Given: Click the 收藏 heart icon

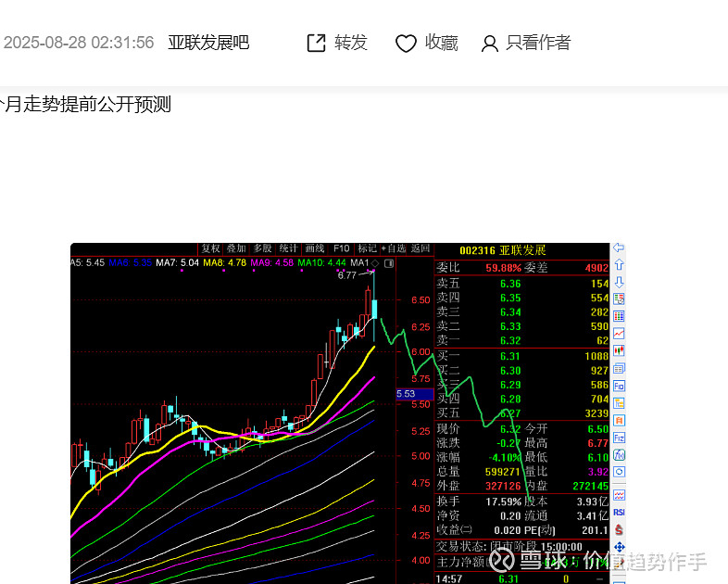Looking at the screenshot, I should pyautogui.click(x=406, y=44).
